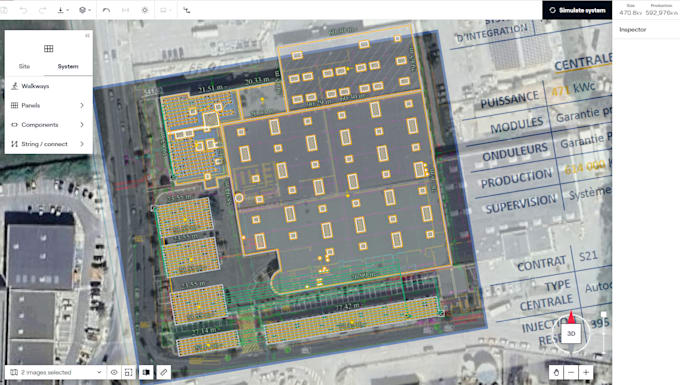
Task: Select the stringing connector path tool icon
Action: coord(186,10)
